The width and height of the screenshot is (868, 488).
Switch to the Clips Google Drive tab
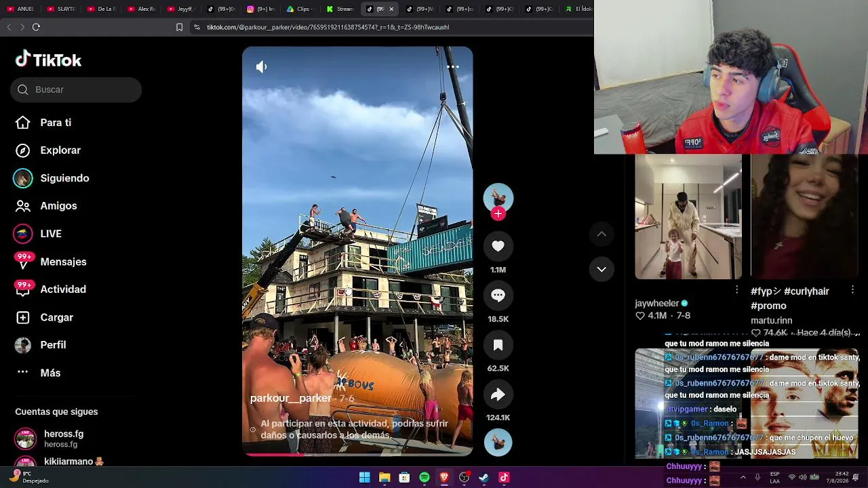pos(302,9)
